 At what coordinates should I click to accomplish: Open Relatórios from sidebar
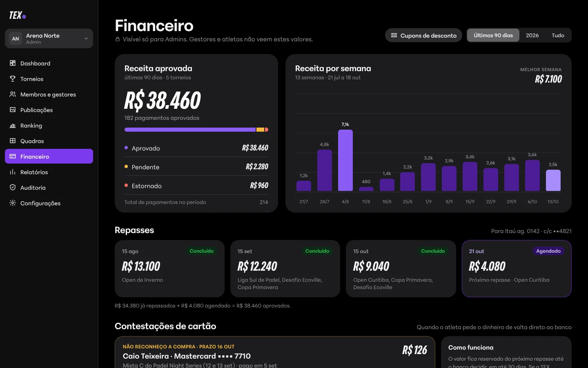click(x=49, y=172)
